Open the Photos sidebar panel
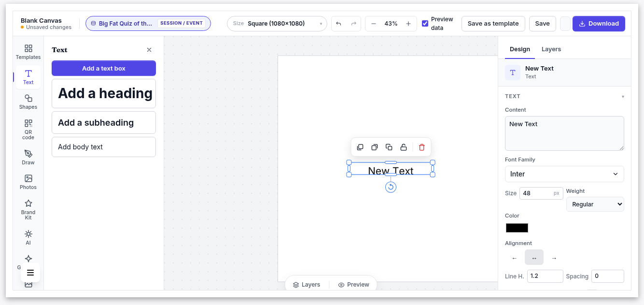This screenshot has width=644, height=305. click(28, 182)
